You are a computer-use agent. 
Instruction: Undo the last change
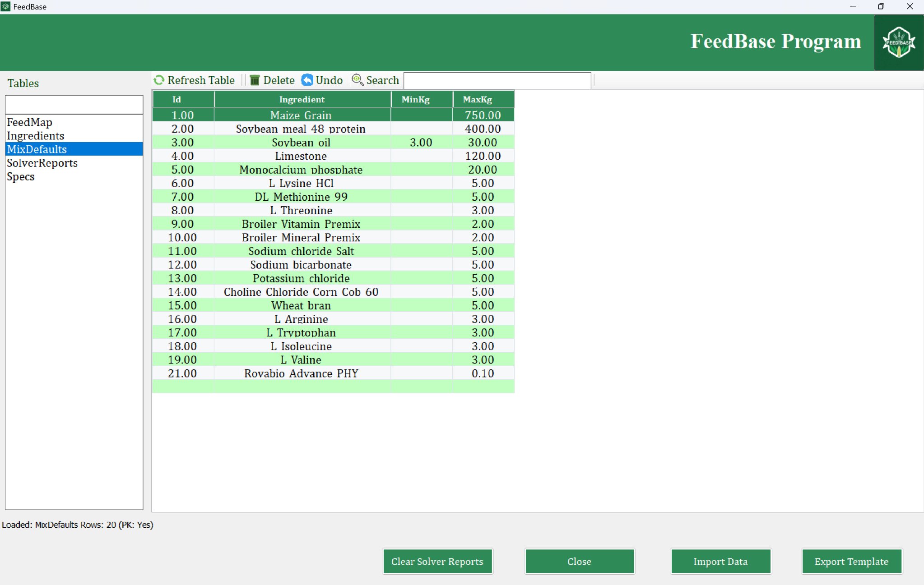[x=307, y=80]
